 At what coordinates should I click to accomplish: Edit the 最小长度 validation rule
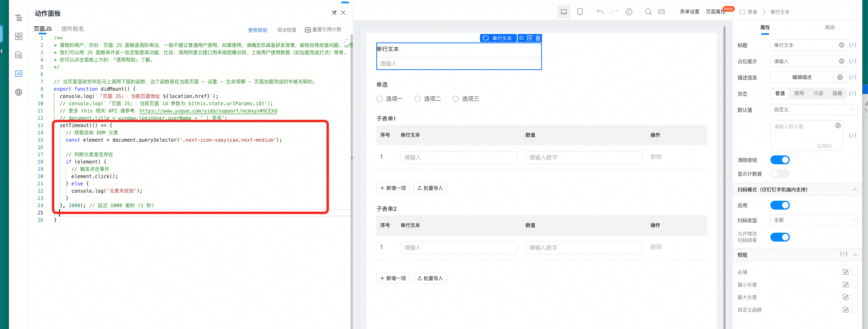coord(846,284)
